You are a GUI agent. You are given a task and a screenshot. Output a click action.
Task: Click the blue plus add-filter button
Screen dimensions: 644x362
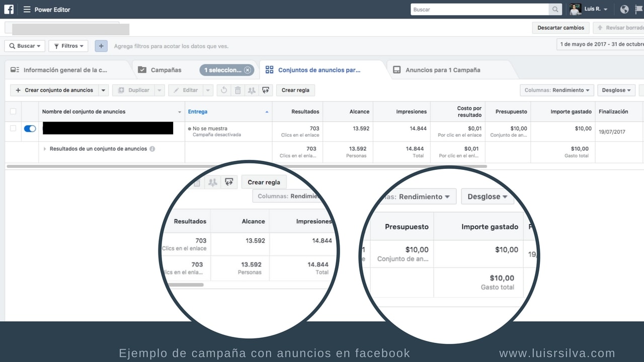(x=101, y=46)
